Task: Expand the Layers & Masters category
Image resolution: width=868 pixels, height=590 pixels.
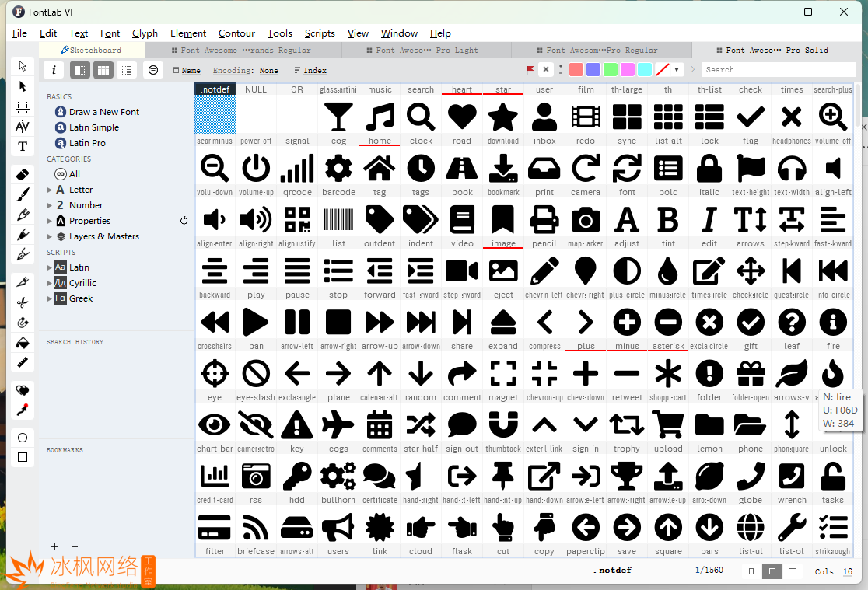Action: click(x=50, y=236)
